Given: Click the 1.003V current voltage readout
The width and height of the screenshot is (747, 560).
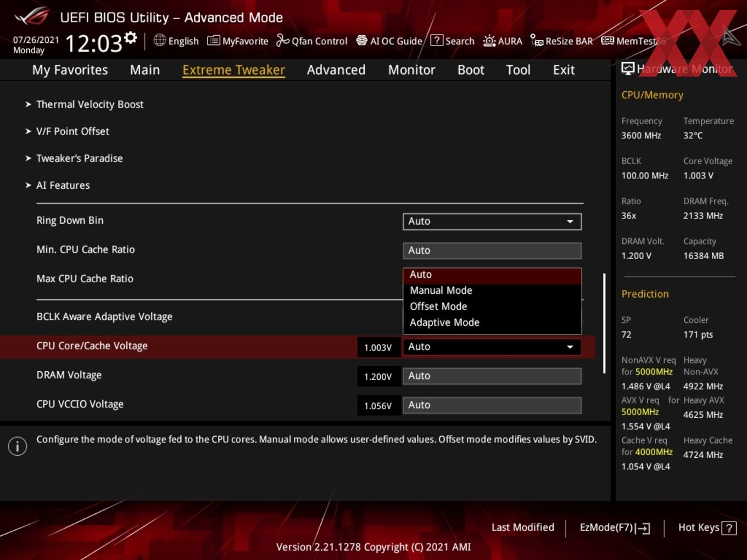Looking at the screenshot, I should (378, 347).
